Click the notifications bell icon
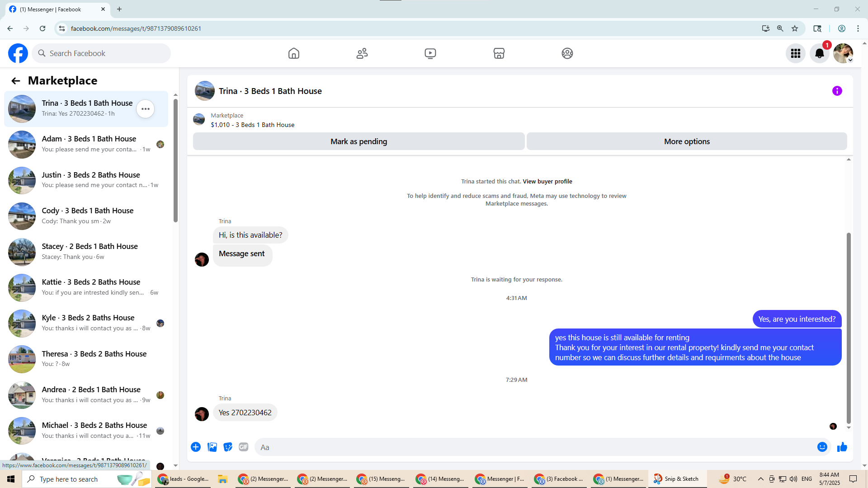868x488 pixels. (819, 53)
